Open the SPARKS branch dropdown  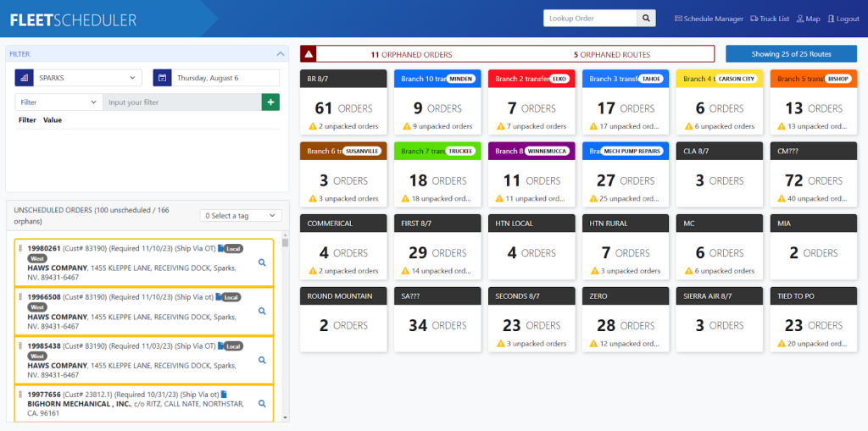click(x=87, y=78)
